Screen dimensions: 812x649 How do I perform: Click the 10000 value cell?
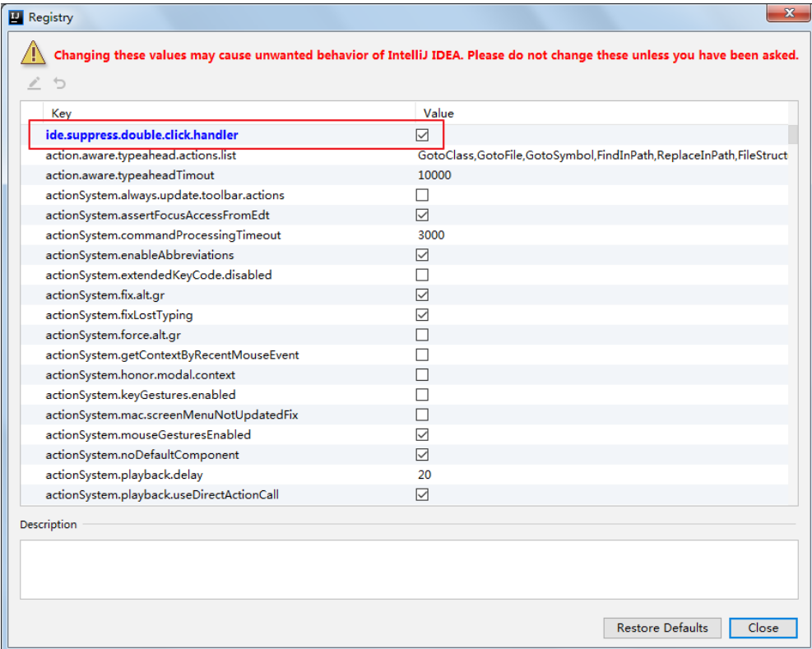tap(434, 175)
